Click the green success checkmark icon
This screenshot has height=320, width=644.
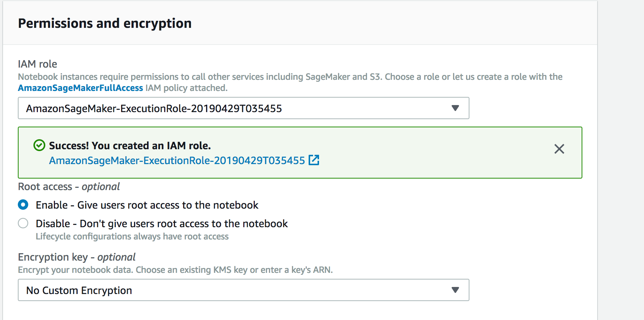[39, 146]
